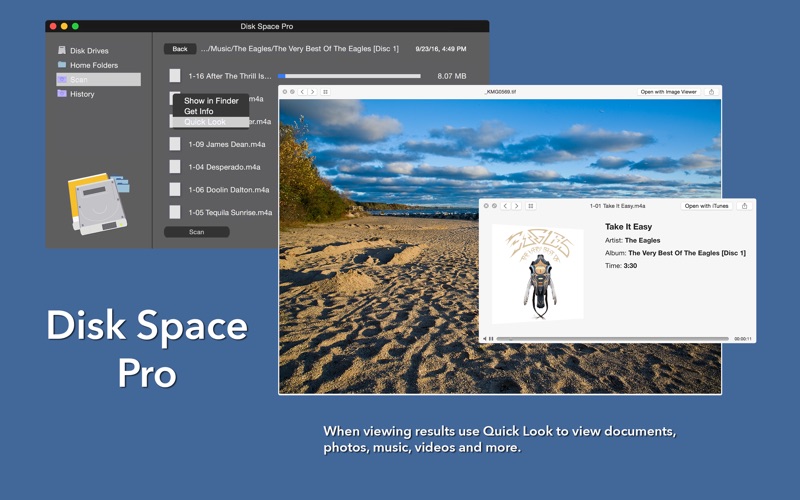Click the 00:00:11 elapsed time readout
This screenshot has height=500, width=800.
743,339
